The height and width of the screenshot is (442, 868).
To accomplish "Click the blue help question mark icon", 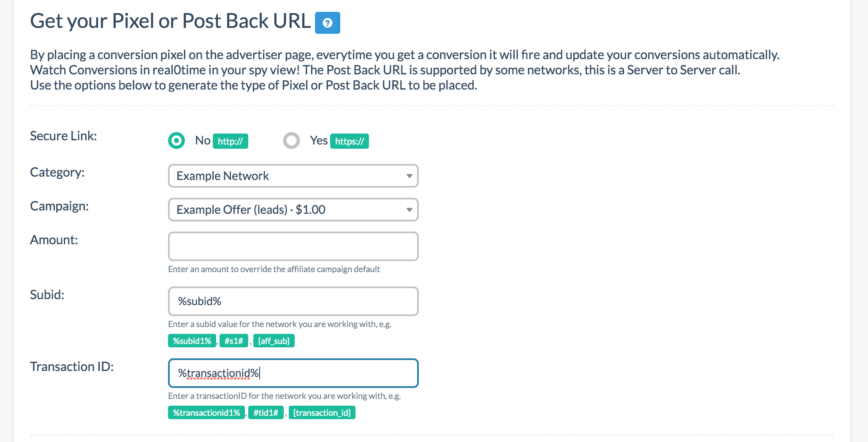I will click(327, 23).
